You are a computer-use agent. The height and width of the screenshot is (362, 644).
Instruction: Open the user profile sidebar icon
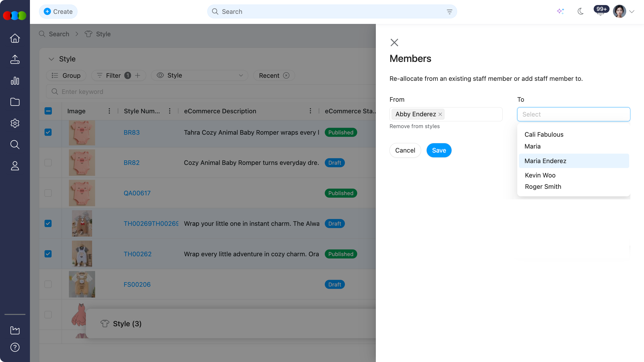coord(15,166)
